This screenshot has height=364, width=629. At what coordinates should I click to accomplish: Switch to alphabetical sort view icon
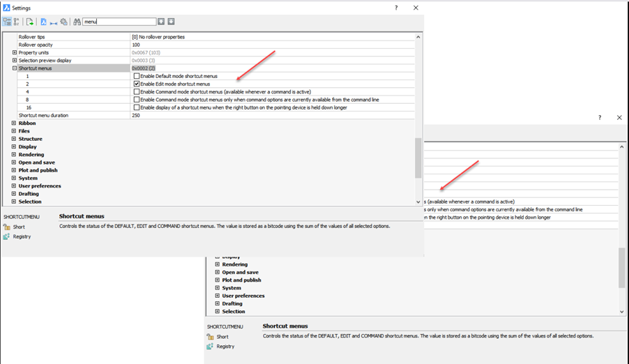[x=17, y=22]
